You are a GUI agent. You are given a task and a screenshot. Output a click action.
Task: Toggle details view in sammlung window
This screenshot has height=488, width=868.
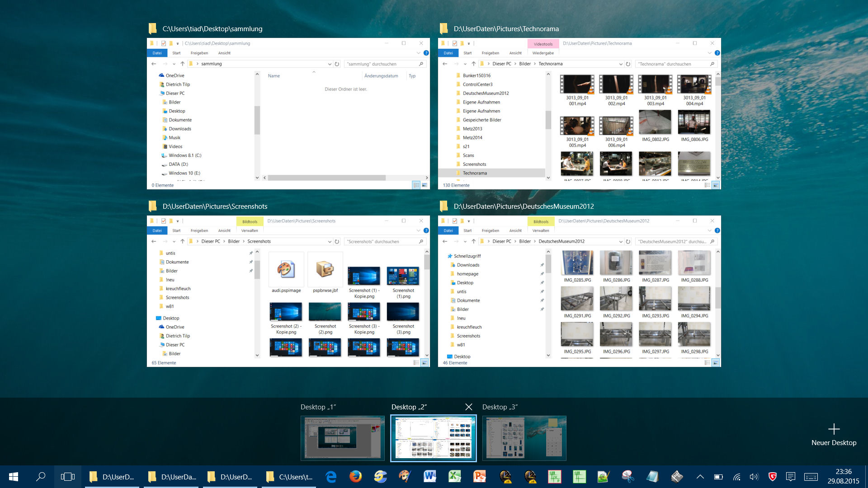(x=416, y=185)
